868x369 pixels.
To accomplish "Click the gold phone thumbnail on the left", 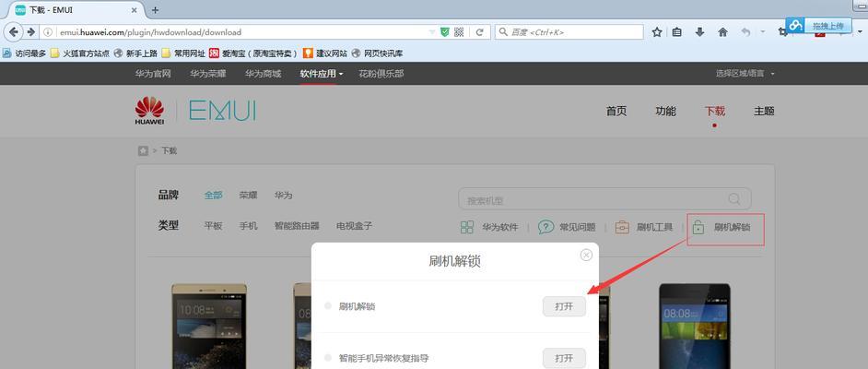I will pyautogui.click(x=209, y=326).
